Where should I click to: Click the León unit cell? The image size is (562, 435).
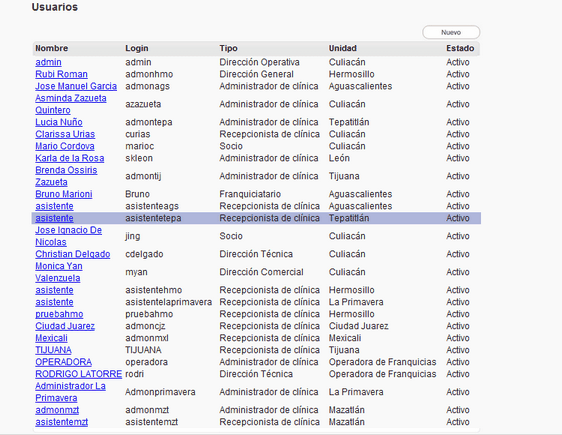[x=339, y=158]
